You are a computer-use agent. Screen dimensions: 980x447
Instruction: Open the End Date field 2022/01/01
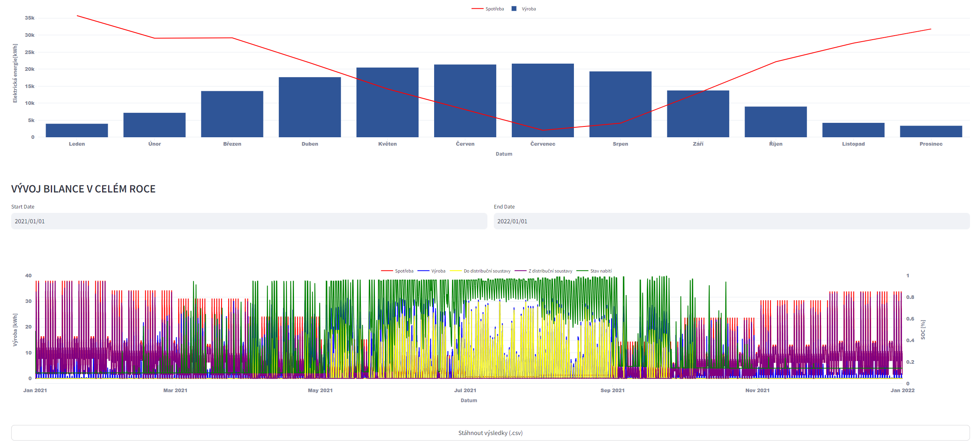pyautogui.click(x=732, y=221)
